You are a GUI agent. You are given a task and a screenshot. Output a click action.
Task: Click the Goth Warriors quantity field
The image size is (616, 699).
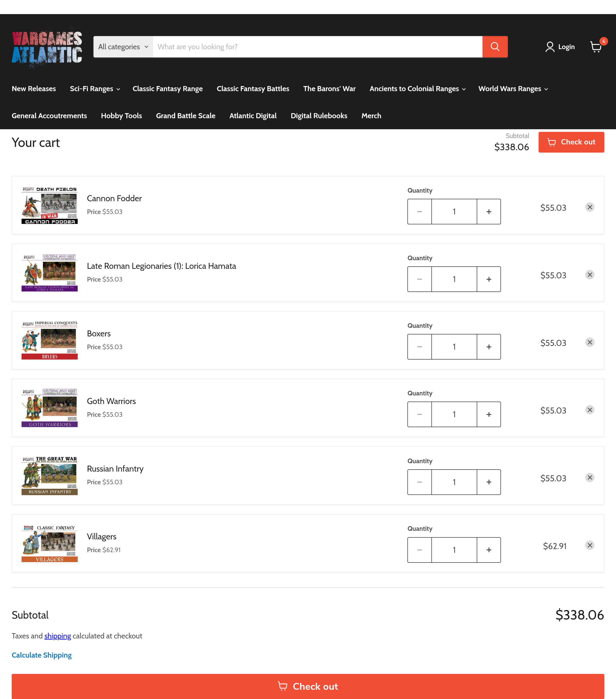click(x=454, y=415)
